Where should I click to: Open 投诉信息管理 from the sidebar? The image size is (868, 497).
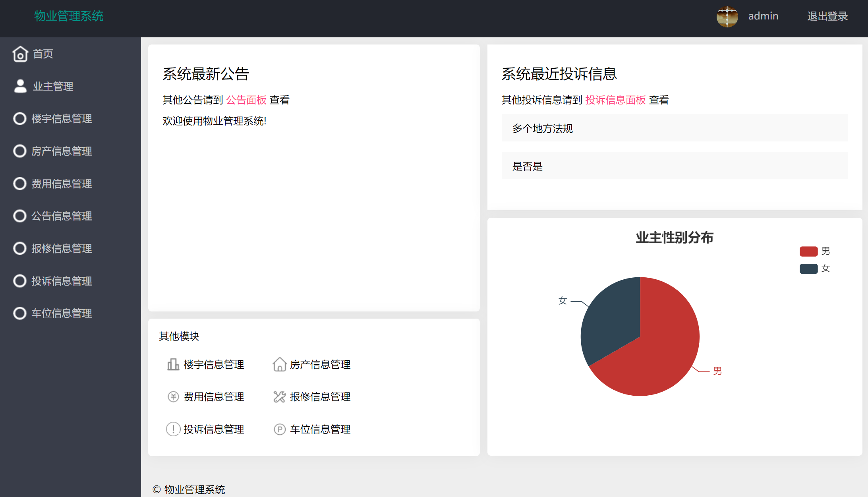[x=62, y=281]
